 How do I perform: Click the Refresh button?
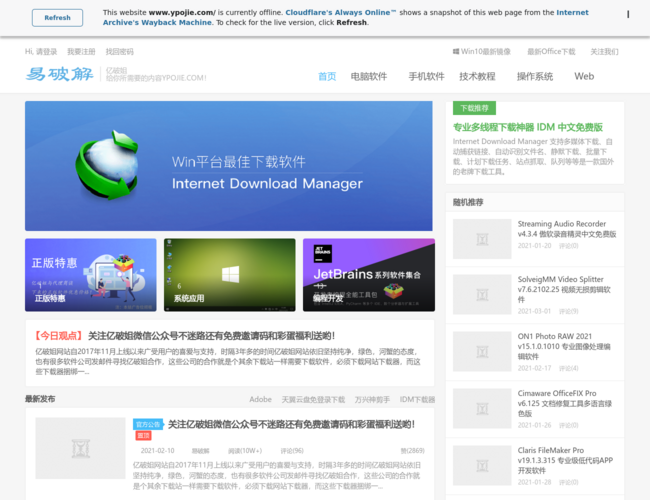pyautogui.click(x=57, y=17)
